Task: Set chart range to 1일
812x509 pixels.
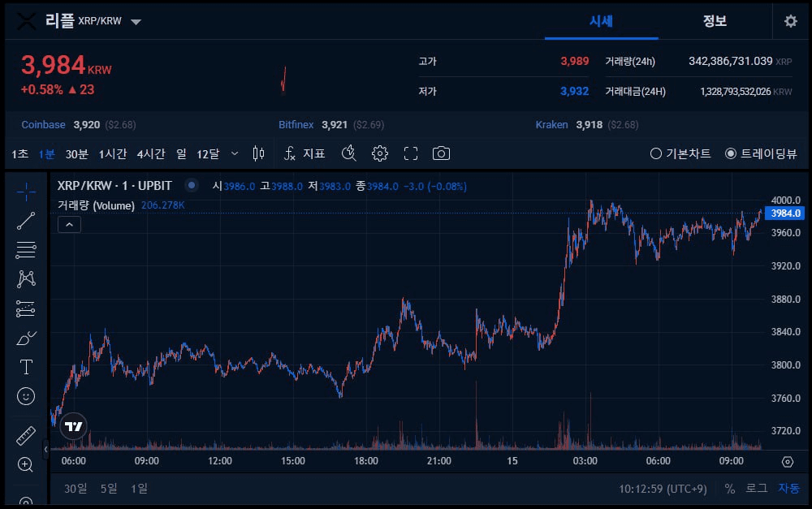Action: 139,488
